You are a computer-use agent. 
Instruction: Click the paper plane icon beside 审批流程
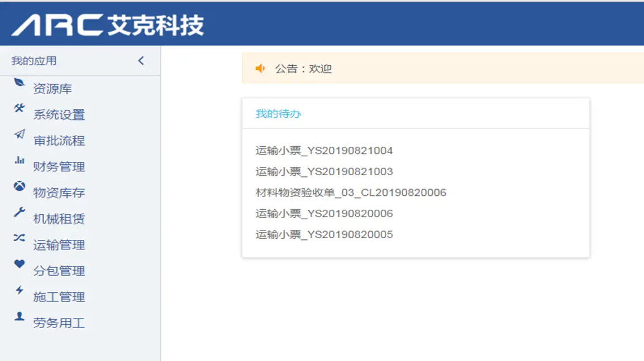click(x=20, y=134)
